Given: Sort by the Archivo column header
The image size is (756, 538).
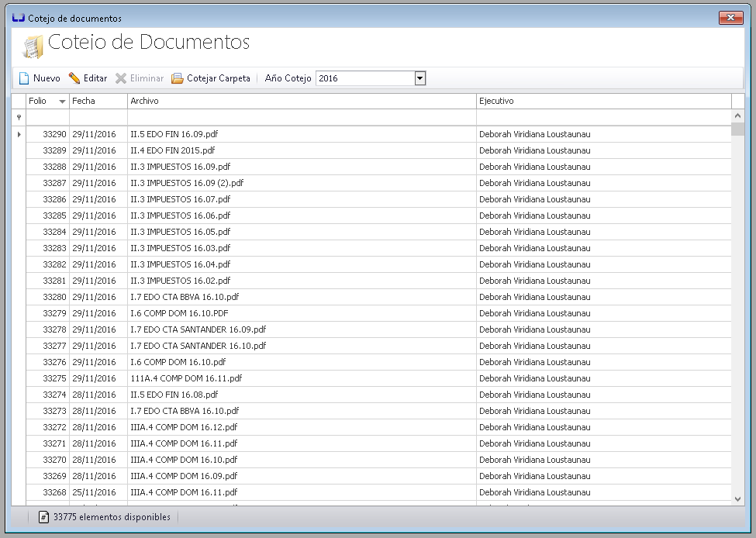Looking at the screenshot, I should [302, 101].
